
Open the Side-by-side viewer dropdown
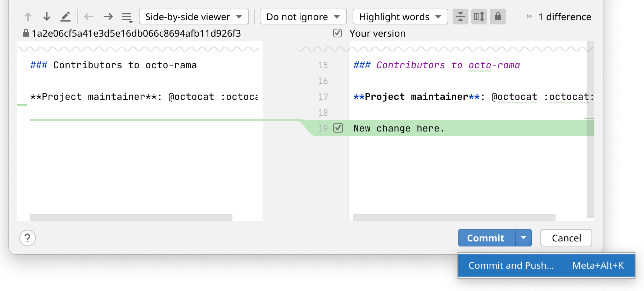click(194, 17)
